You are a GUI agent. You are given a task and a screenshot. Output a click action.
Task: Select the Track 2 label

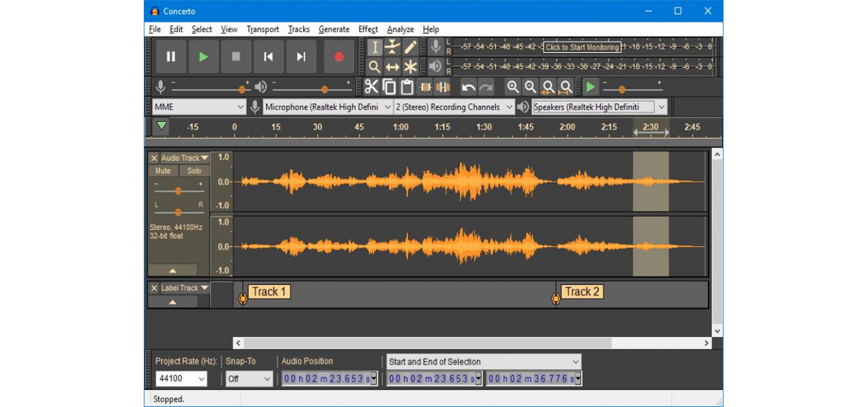tap(582, 292)
